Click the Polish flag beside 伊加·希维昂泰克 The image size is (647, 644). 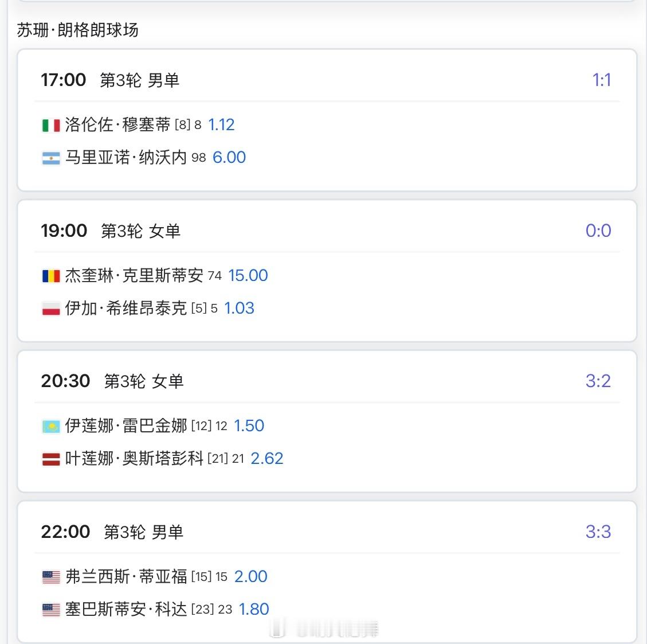point(51,309)
